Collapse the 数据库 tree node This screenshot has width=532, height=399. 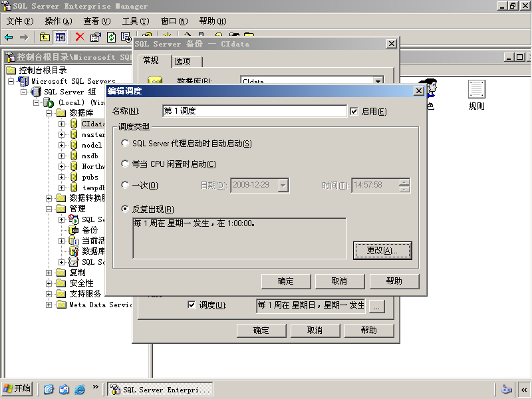[49, 113]
